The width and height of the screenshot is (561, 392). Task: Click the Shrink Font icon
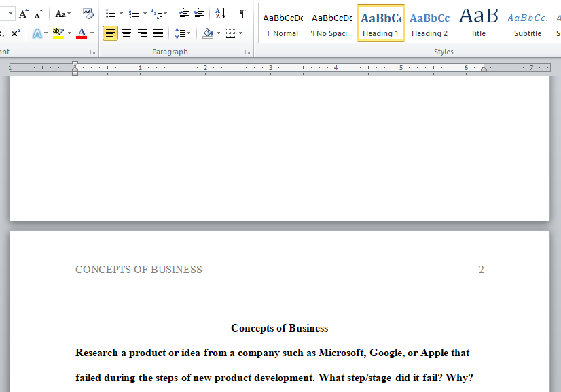click(38, 14)
